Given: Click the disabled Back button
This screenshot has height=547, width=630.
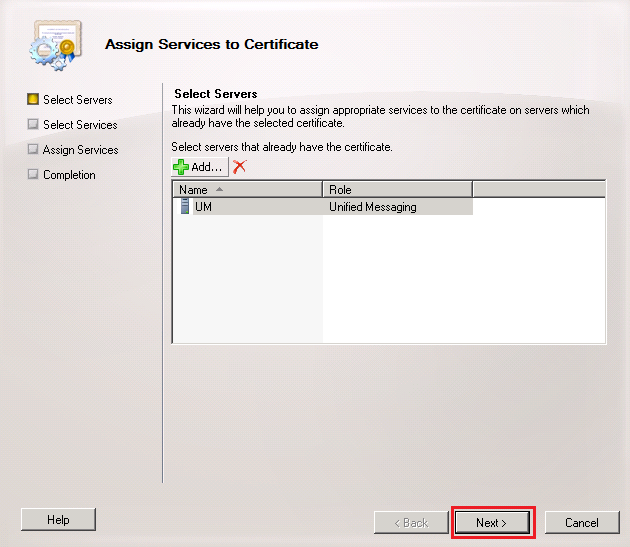Looking at the screenshot, I should tap(411, 522).
